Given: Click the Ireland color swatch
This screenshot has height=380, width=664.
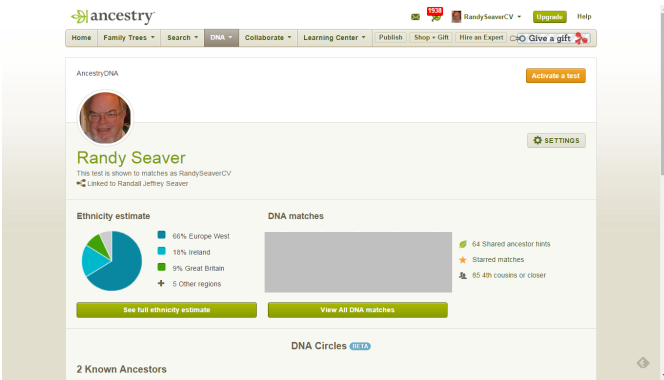Looking at the screenshot, I should [161, 251].
